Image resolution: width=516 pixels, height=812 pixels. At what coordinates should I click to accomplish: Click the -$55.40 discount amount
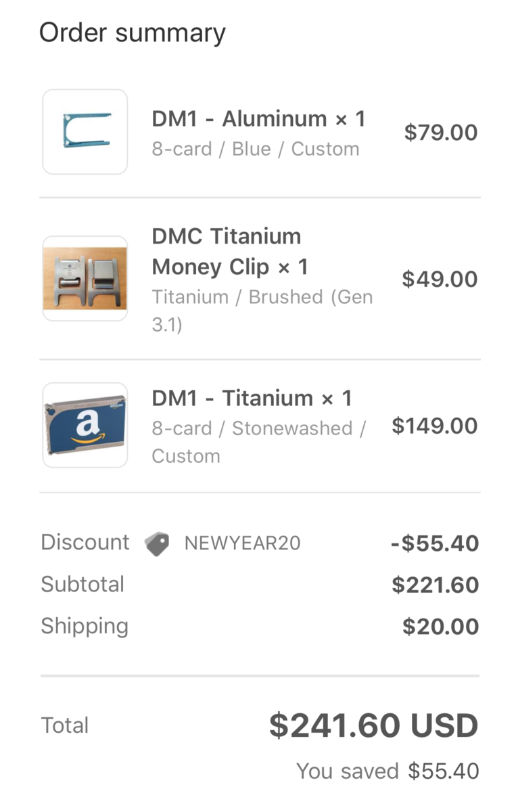click(x=434, y=543)
